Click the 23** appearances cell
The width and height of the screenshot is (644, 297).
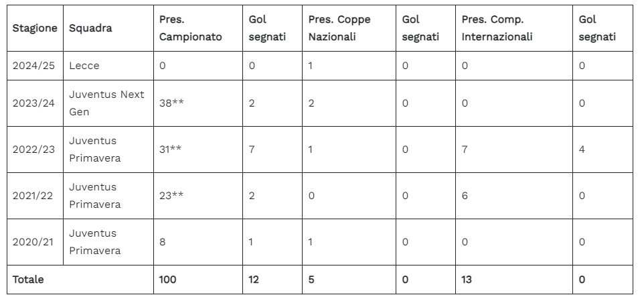pos(171,195)
